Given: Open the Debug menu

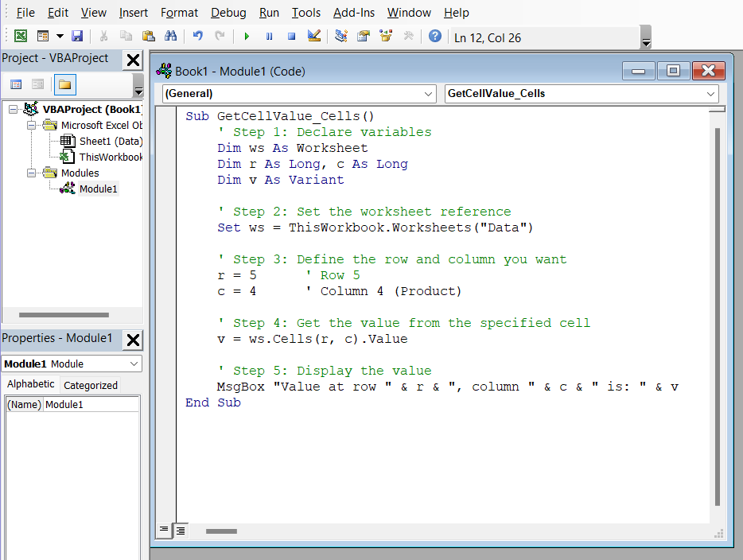Looking at the screenshot, I should (228, 13).
